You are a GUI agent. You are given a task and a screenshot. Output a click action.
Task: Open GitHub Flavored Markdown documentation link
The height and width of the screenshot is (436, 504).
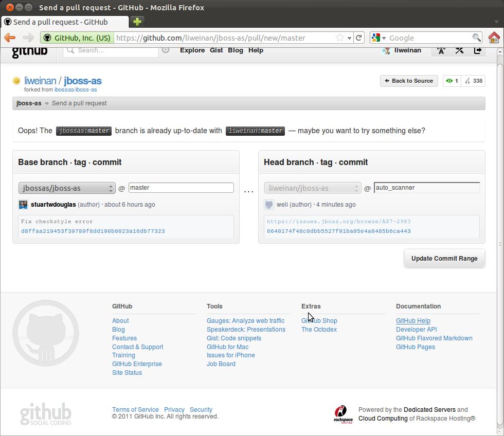(x=434, y=338)
